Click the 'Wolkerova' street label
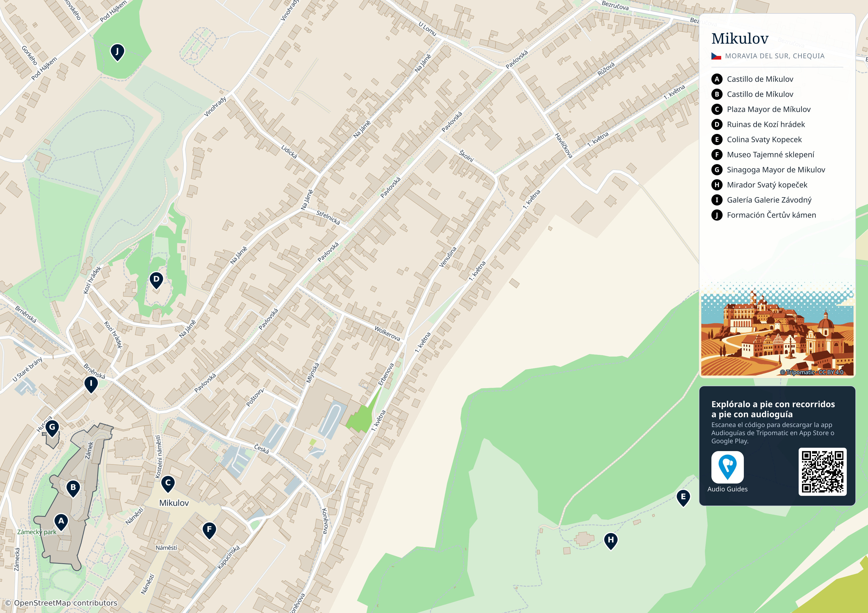 [387, 333]
